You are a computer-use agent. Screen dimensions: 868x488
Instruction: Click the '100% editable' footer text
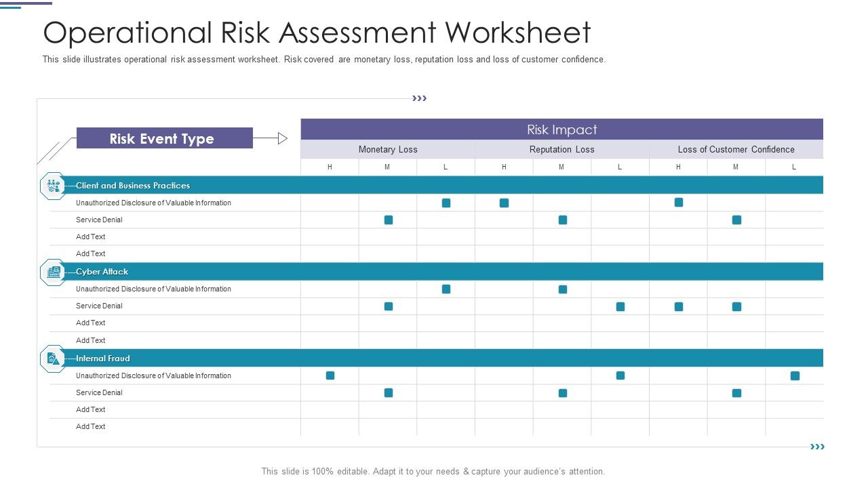tap(433, 472)
